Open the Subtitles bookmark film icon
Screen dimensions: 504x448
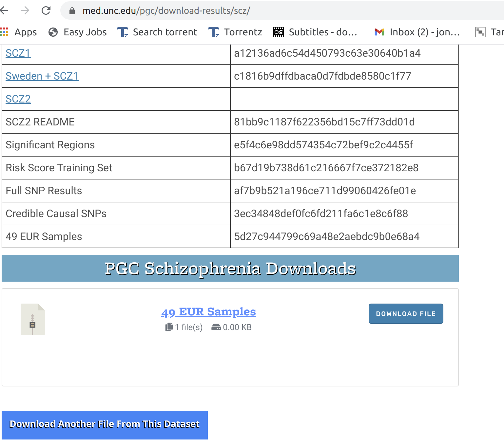click(278, 32)
